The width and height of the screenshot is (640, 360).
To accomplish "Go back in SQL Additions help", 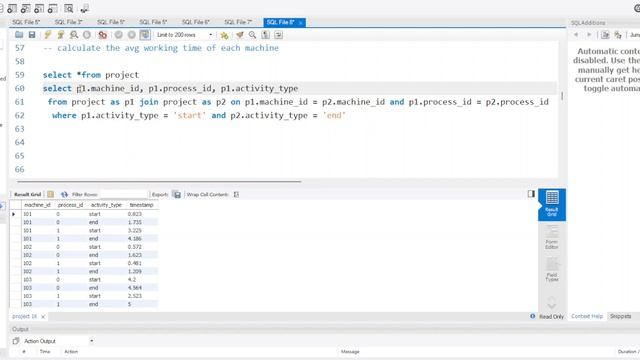I will point(576,35).
